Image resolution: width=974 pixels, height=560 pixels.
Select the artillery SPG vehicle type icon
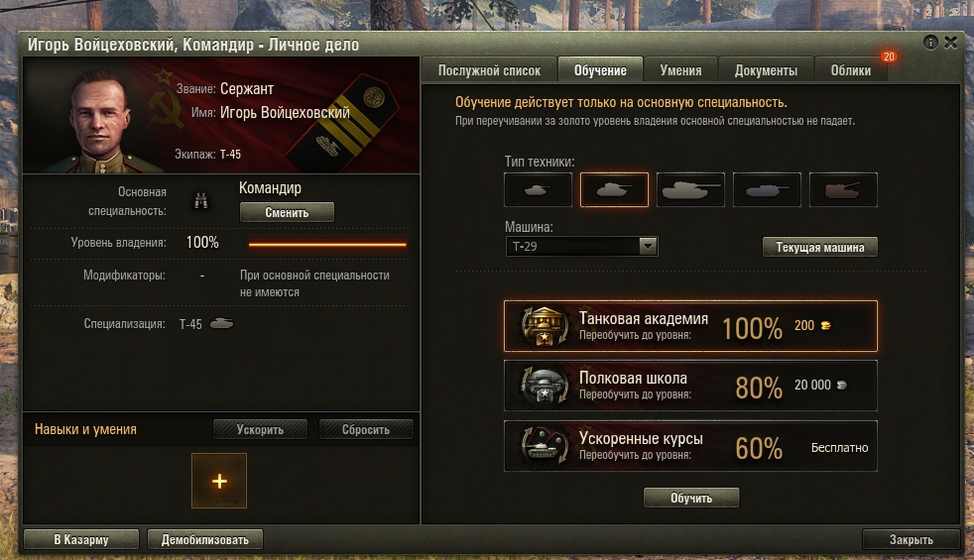tap(843, 189)
